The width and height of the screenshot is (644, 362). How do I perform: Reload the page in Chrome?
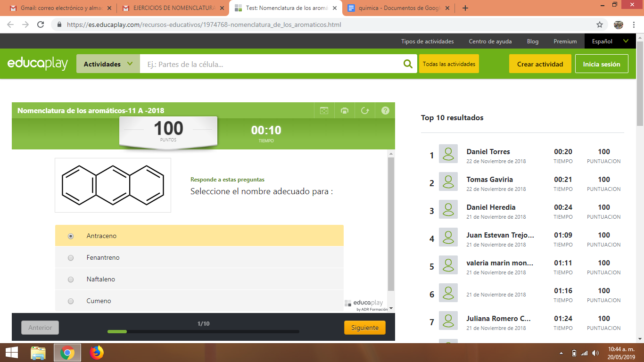41,25
